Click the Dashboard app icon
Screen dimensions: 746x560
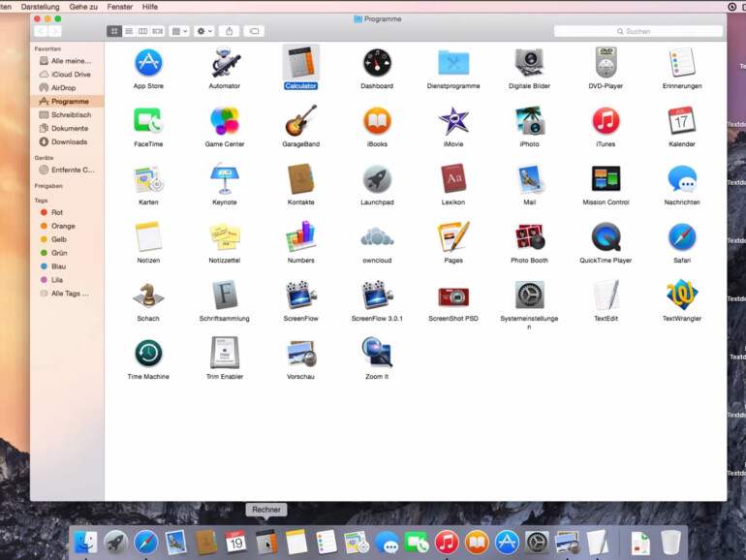[x=377, y=63]
